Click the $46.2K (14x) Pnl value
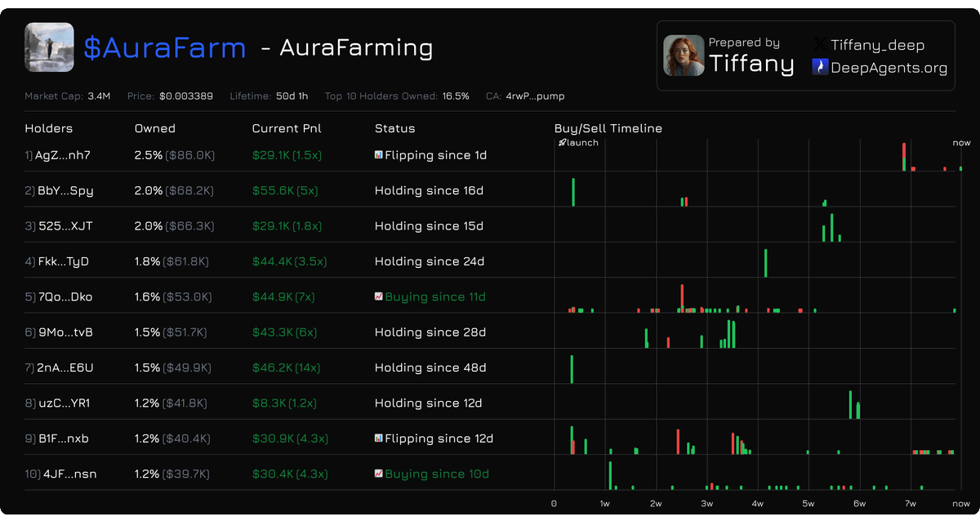This screenshot has height=521, width=980. tap(286, 367)
